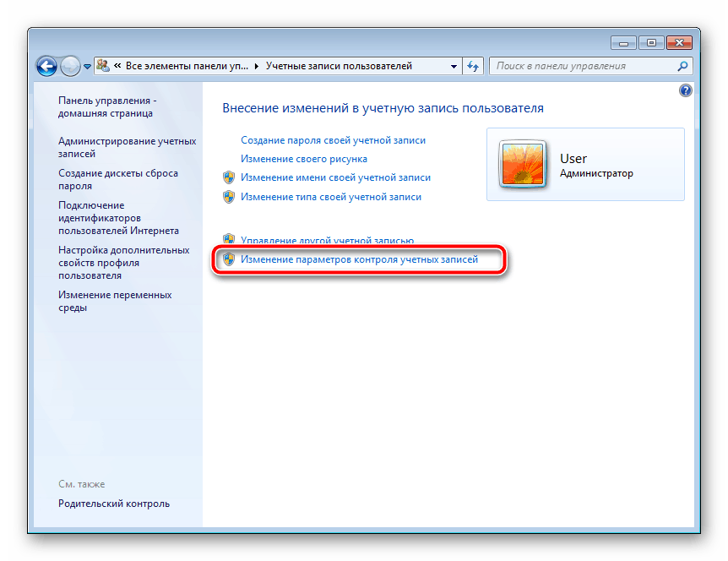The width and height of the screenshot is (728, 561).
Task: Open Изменение своего рисунка link
Action: pos(304,159)
